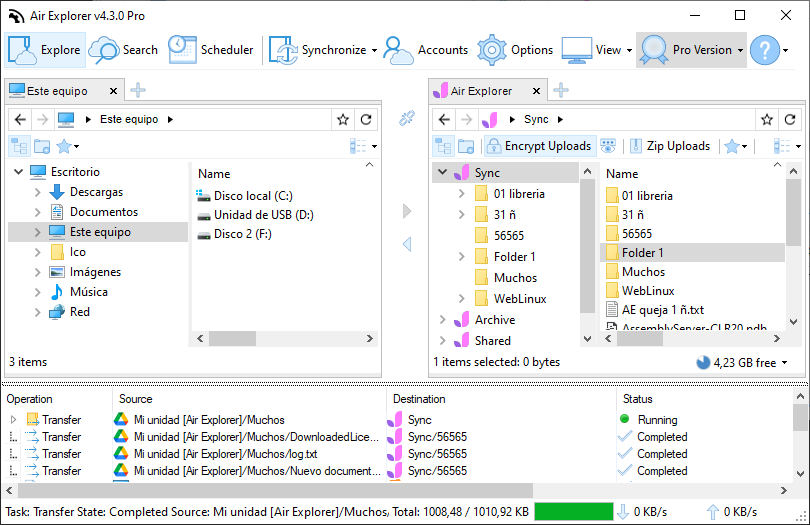Image resolution: width=810 pixels, height=525 pixels.
Task: Click the transfer progress bar
Action: [573, 512]
